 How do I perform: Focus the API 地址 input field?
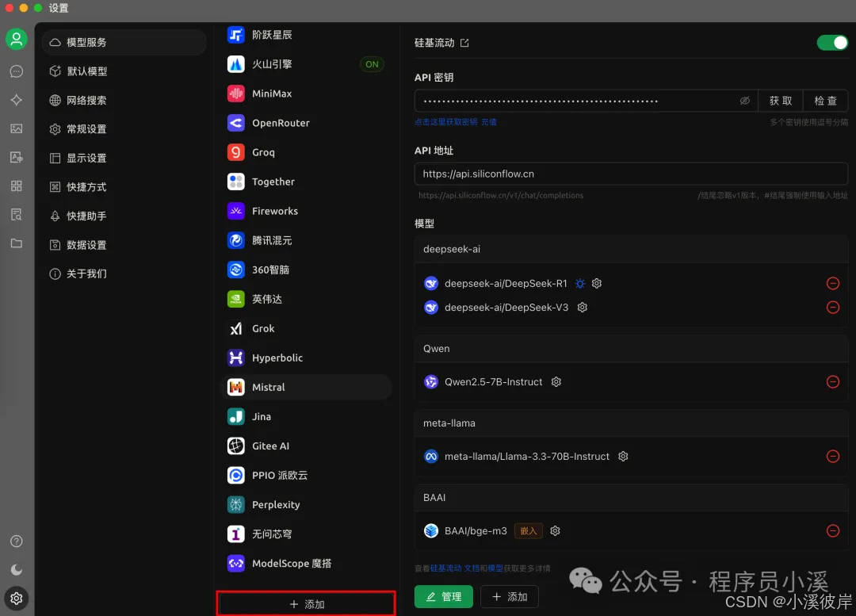[631, 174]
